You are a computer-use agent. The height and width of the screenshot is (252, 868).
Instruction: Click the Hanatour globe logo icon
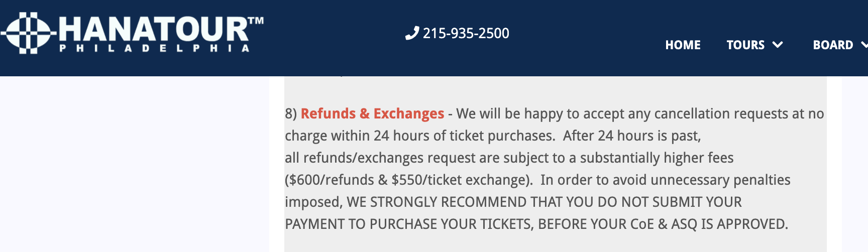point(28,33)
